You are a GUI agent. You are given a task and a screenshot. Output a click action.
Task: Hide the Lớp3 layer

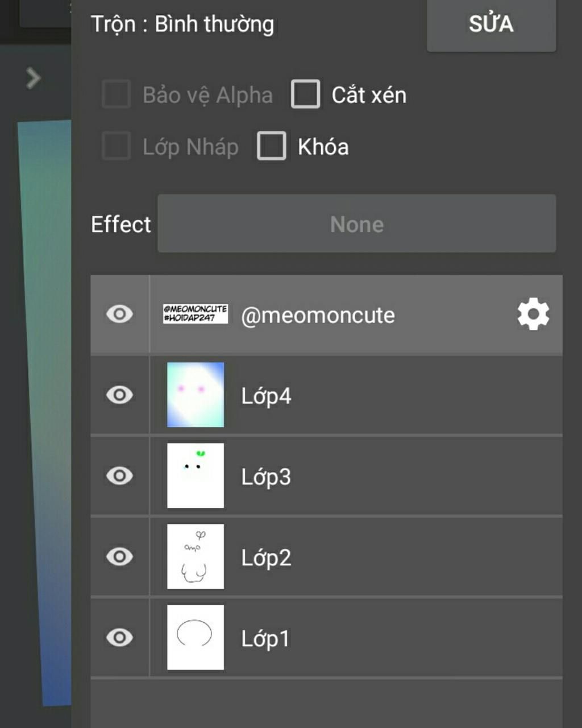tap(119, 475)
